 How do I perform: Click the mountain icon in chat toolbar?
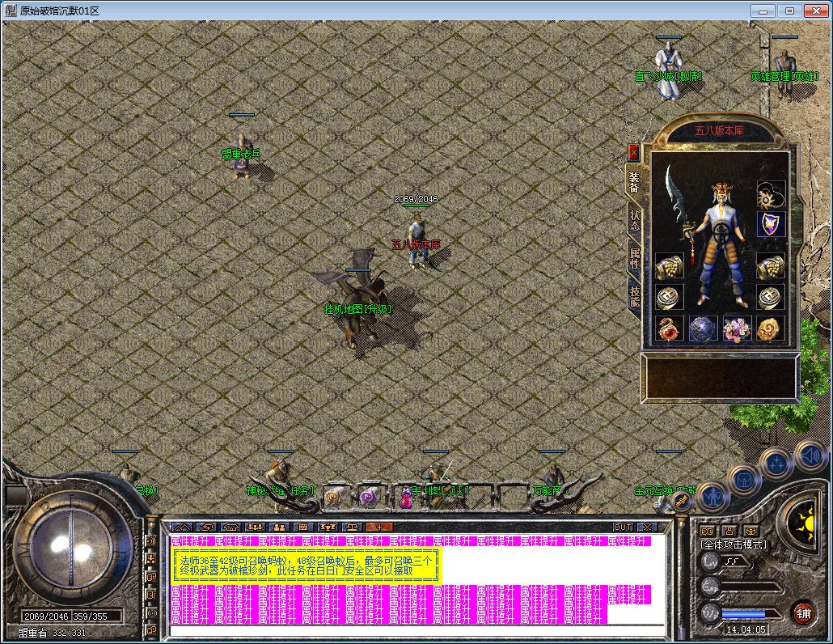pyautogui.click(x=182, y=527)
